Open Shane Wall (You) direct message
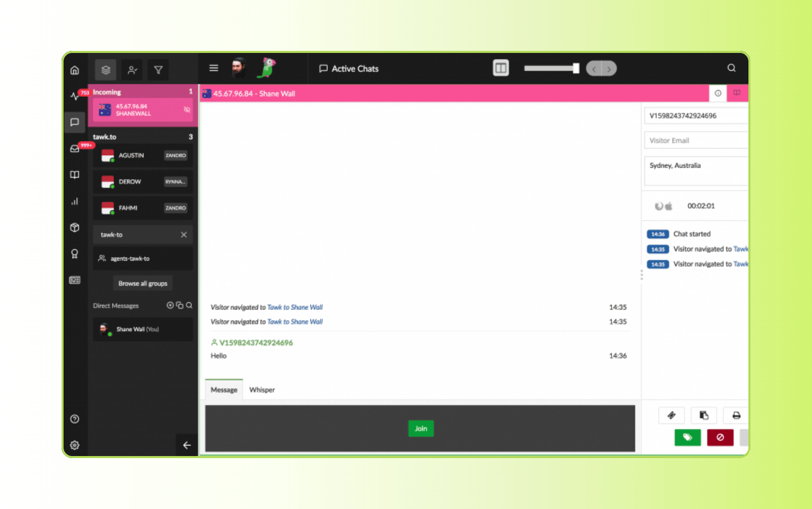Screen dimensions: 812x509 [143, 329]
